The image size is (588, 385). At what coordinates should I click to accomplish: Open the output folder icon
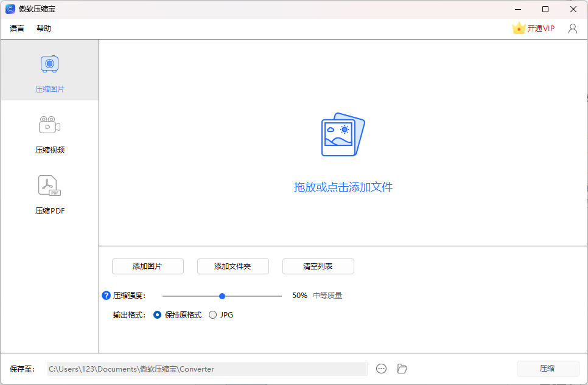tap(402, 369)
